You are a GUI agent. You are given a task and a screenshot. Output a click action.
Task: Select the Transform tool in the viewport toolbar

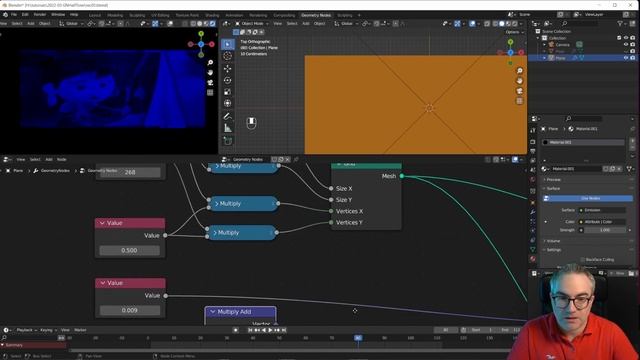tap(228, 104)
